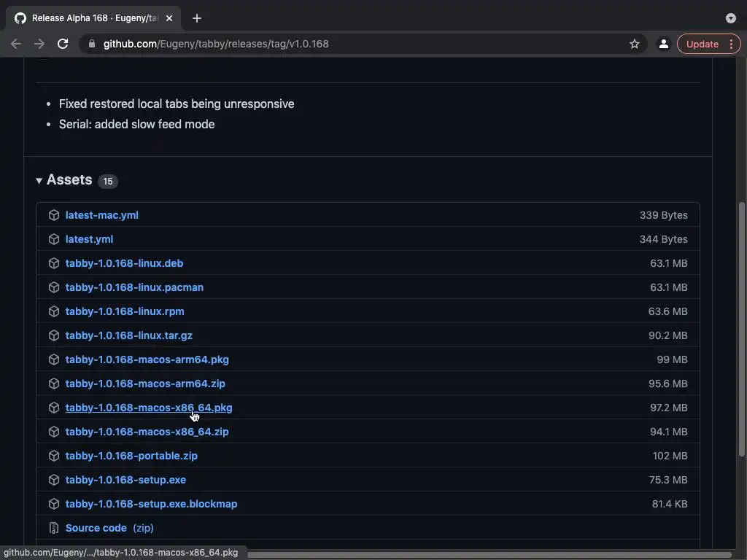The height and width of the screenshot is (560, 747).
Task: Open a new browser tab
Action: (197, 18)
